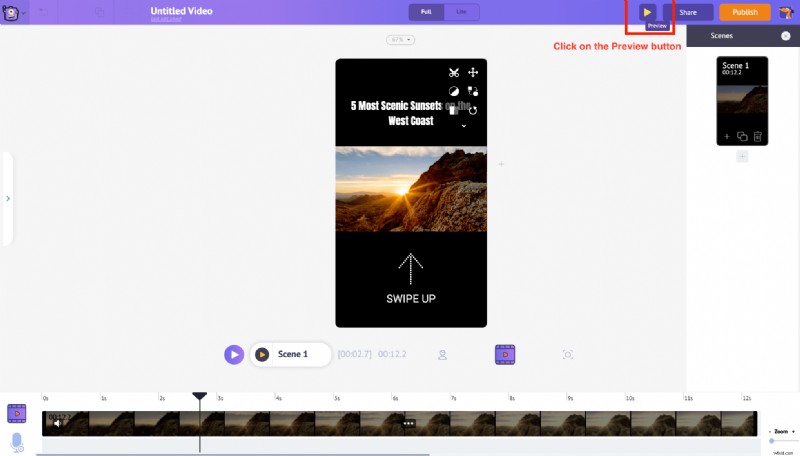Select the upward arrow graphic
Image resolution: width=800 pixels, height=456 pixels.
(411, 269)
